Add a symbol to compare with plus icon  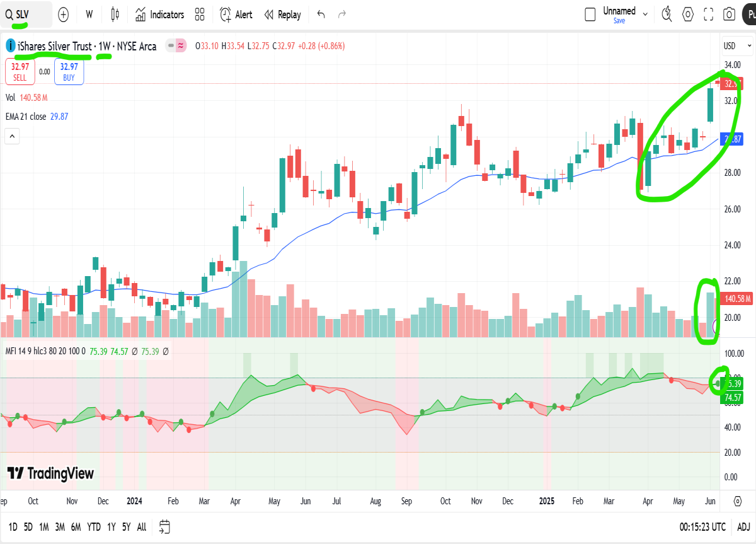(x=64, y=14)
